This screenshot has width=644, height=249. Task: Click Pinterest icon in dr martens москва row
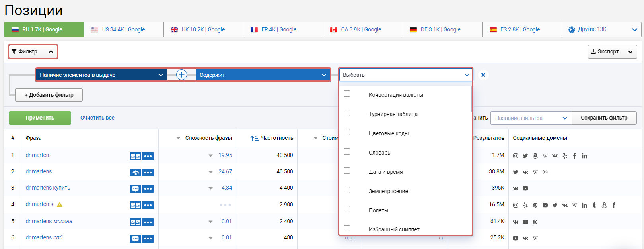pos(535,222)
